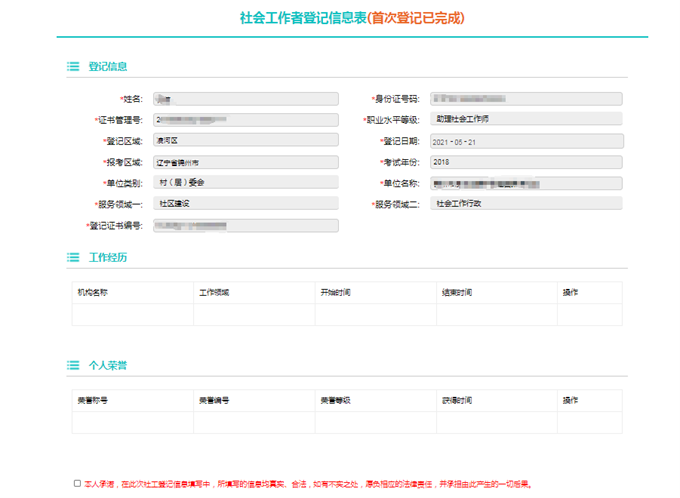Click the list icon beside 登记信息
680x498 pixels.
(x=73, y=67)
